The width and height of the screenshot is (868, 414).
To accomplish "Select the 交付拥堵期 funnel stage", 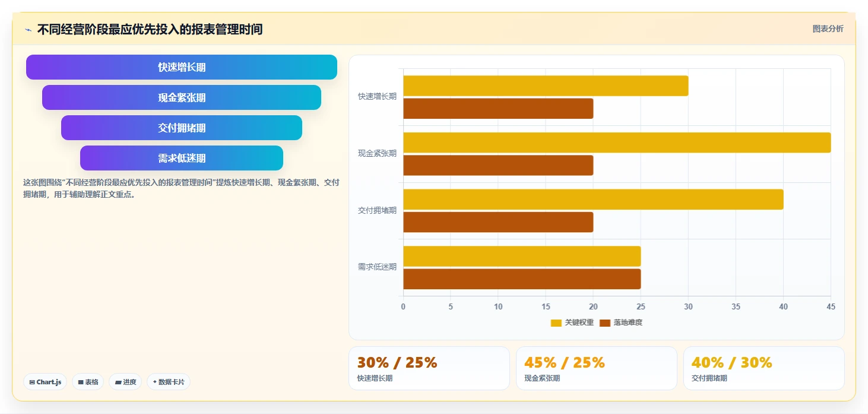I will point(182,128).
